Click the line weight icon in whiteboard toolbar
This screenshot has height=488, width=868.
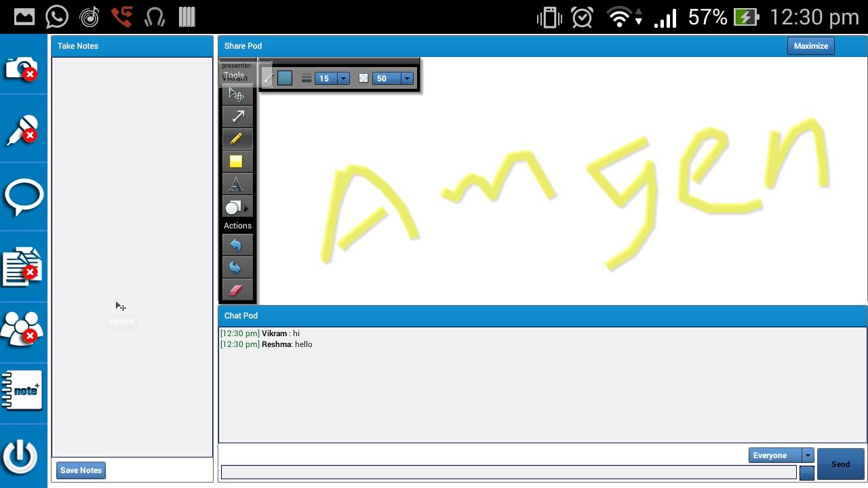point(307,79)
